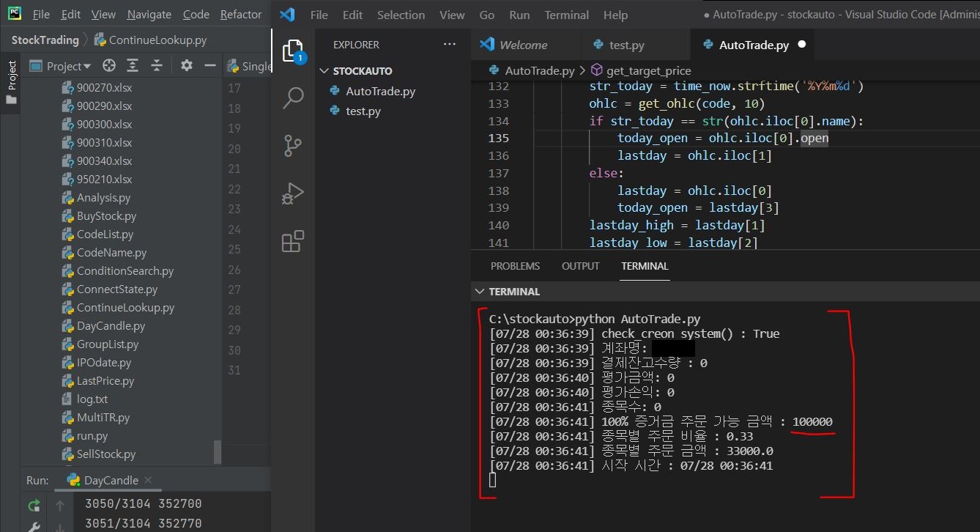Viewport: 980px width, 532px height.
Task: Click PyCharm collapse all icon in Project toolbar
Action: [x=156, y=66]
